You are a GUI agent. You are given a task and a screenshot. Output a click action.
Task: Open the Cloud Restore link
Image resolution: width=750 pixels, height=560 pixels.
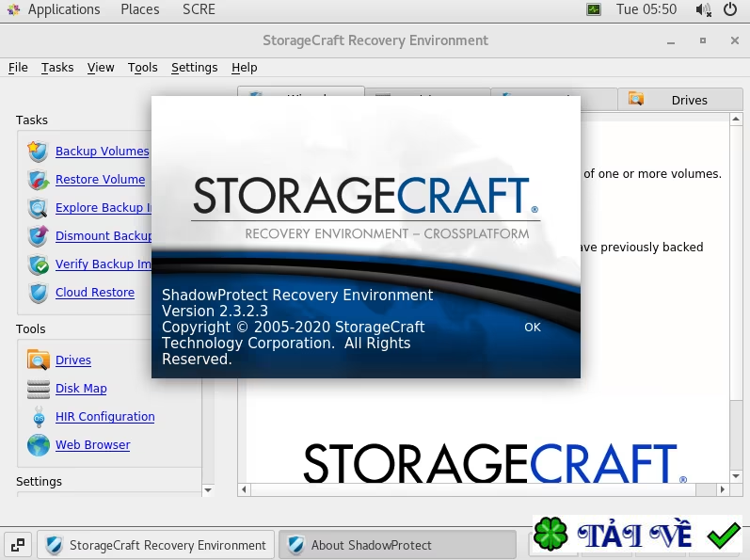(95, 292)
